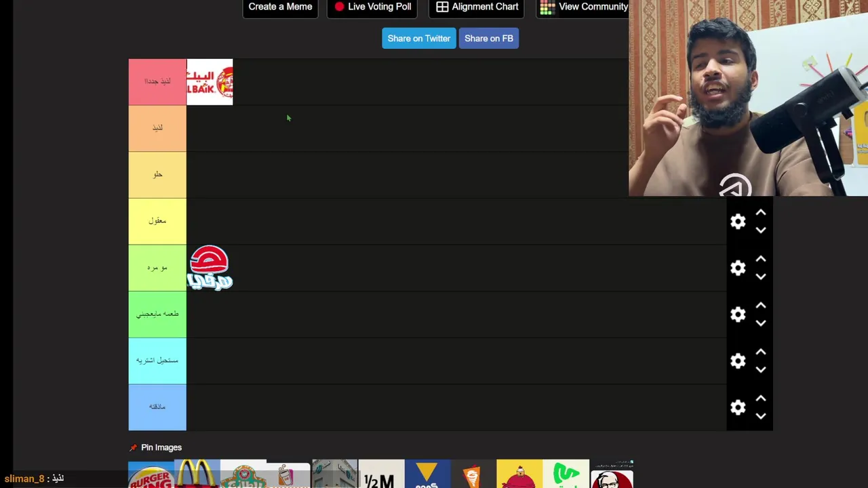Screen dimensions: 868x488
Task: Pick the building photo image in pool
Action: pos(335,474)
